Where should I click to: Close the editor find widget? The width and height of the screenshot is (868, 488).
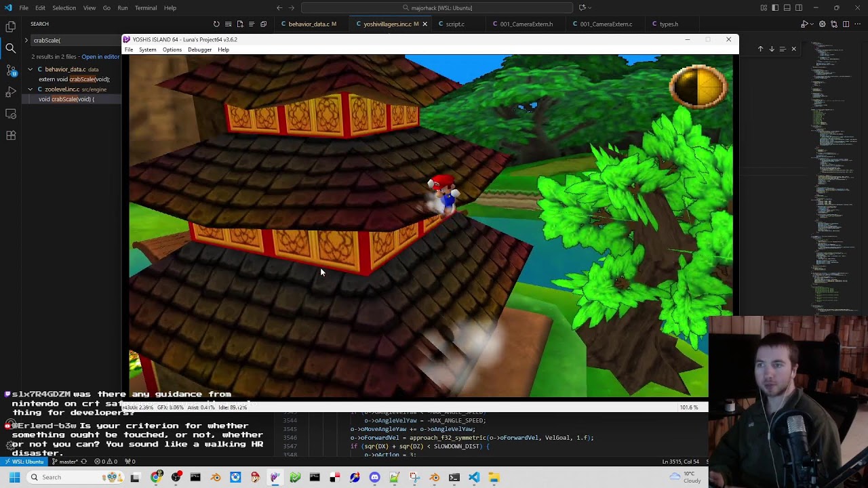(793, 49)
